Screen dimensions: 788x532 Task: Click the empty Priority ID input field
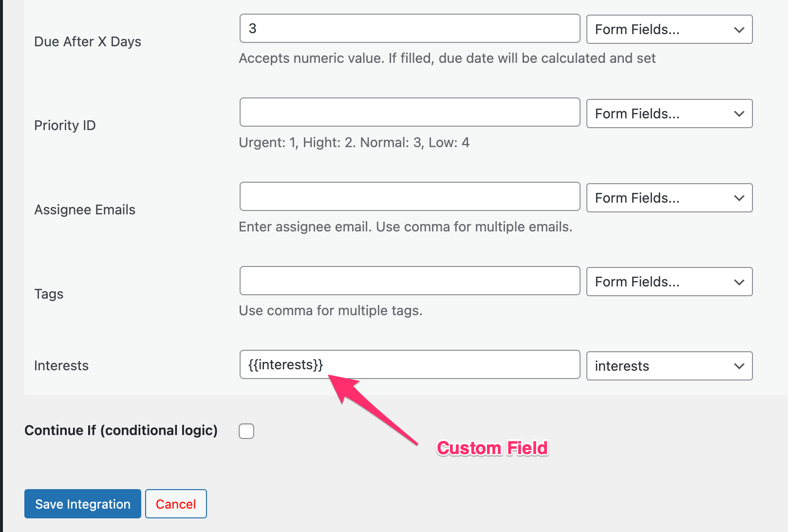[409, 112]
